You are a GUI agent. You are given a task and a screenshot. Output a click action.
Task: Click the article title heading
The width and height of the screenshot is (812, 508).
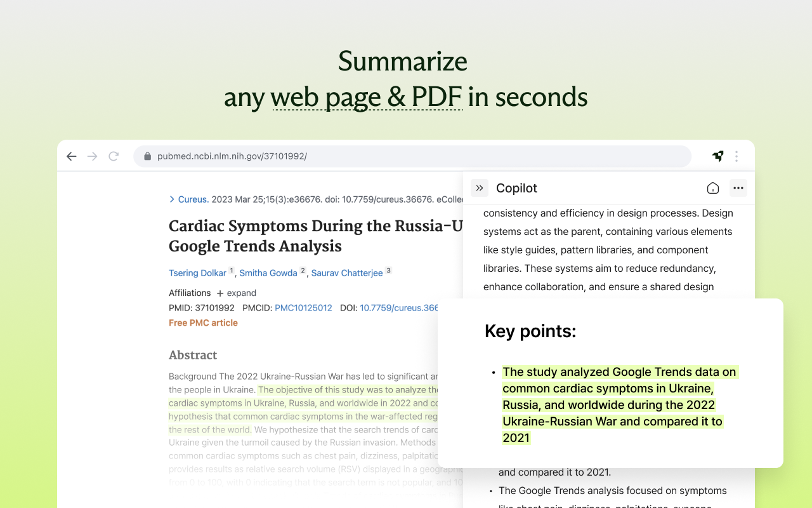pos(316,236)
